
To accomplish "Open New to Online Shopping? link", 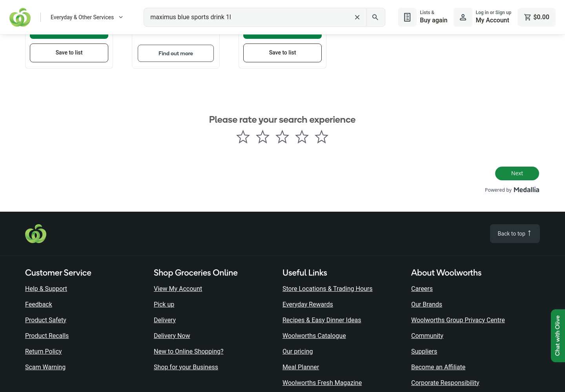I will click(x=188, y=351).
